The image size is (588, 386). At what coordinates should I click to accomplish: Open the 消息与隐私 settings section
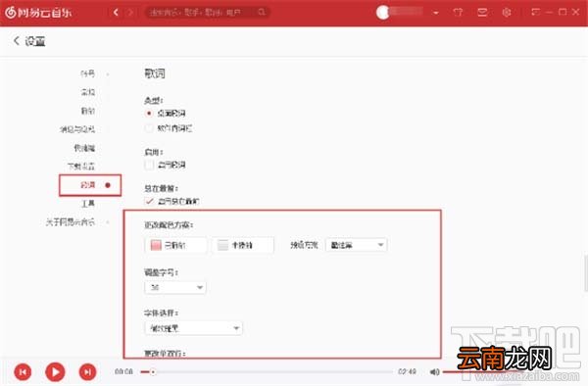coord(76,129)
